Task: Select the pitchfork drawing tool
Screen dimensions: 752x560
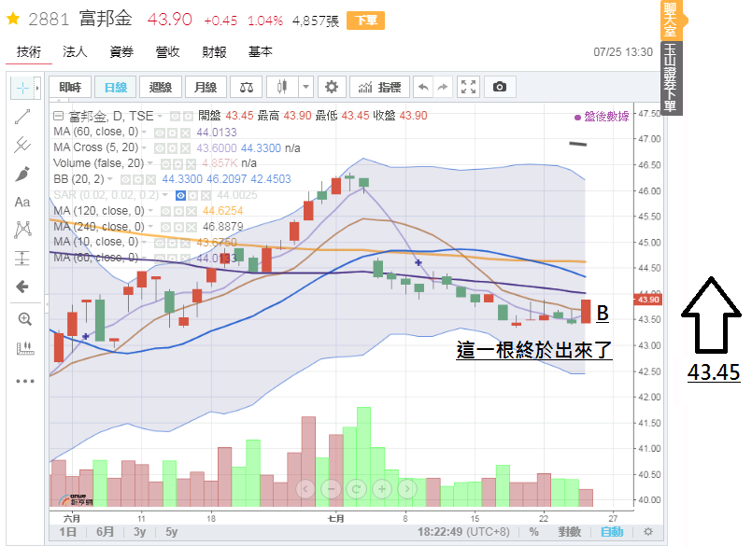Action: [x=22, y=145]
